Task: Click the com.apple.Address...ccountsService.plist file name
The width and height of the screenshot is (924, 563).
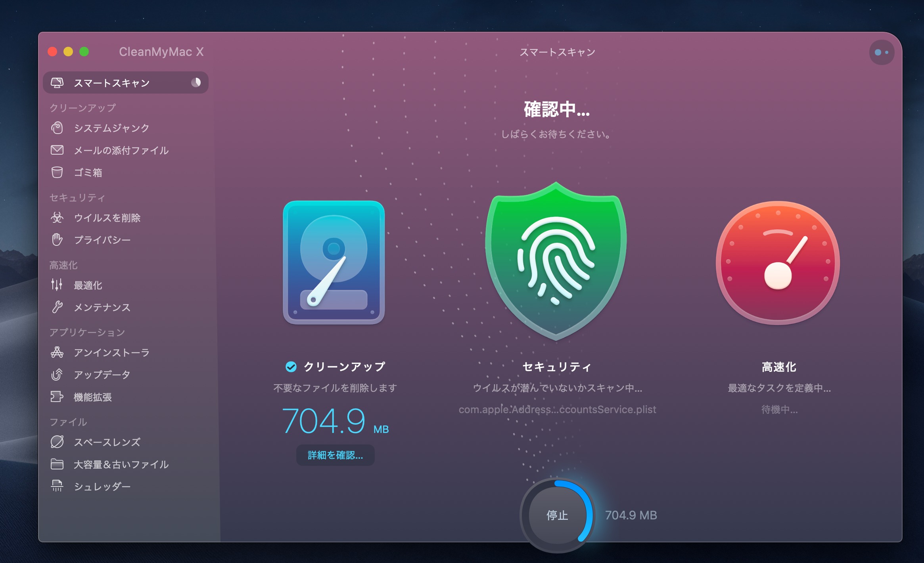Action: pyautogui.click(x=557, y=409)
